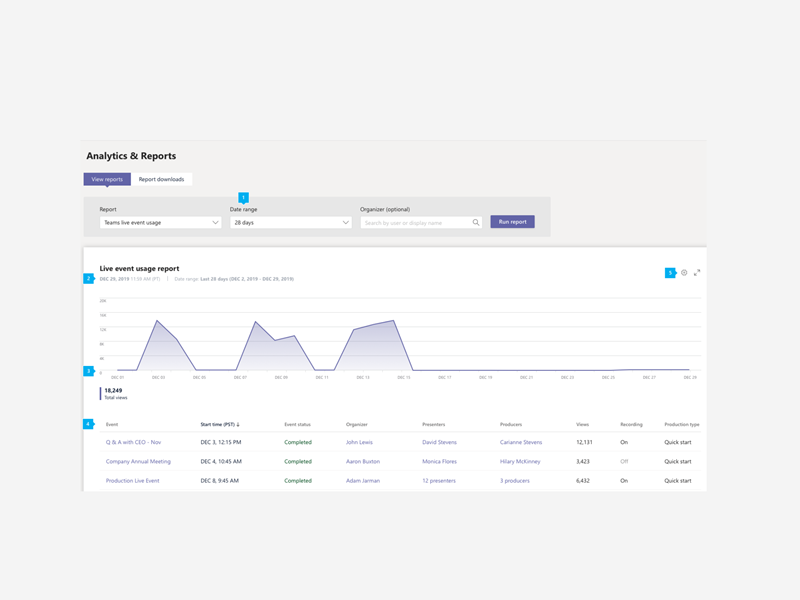Click the Organizer search input field

click(x=415, y=223)
